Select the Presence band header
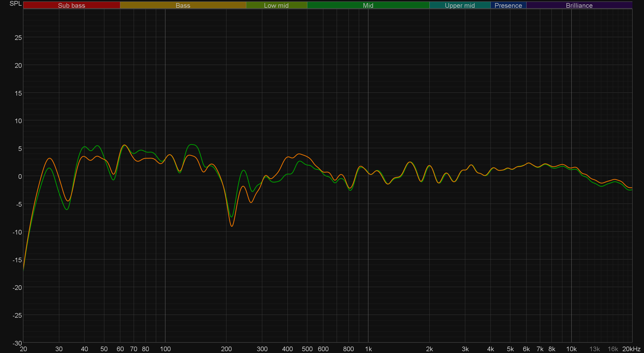The height and width of the screenshot is (353, 644). point(508,5)
